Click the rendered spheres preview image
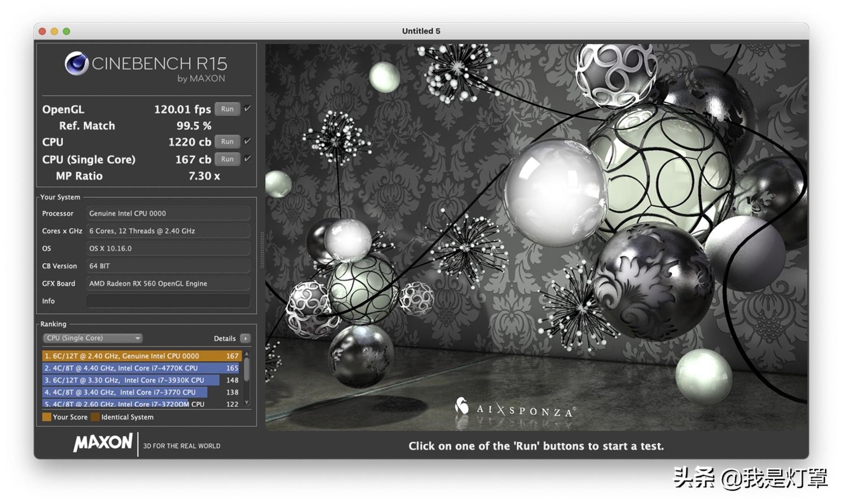The width and height of the screenshot is (843, 504). (537, 237)
